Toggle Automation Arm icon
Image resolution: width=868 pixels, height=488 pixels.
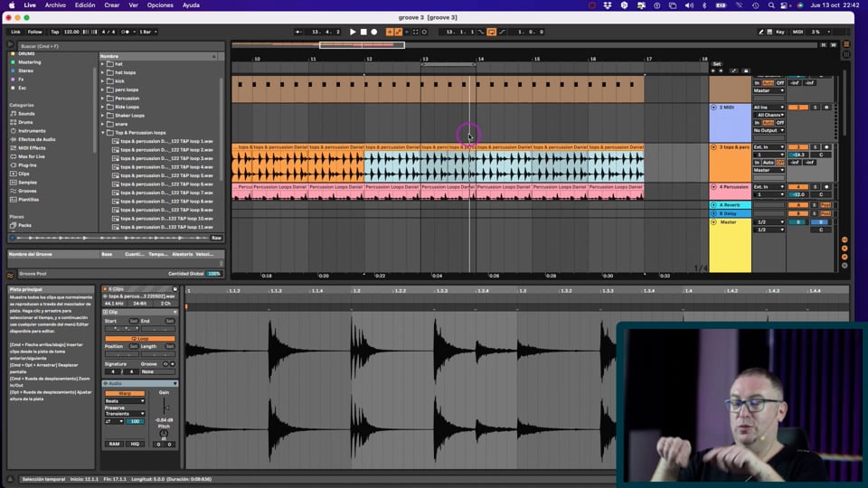(x=398, y=33)
